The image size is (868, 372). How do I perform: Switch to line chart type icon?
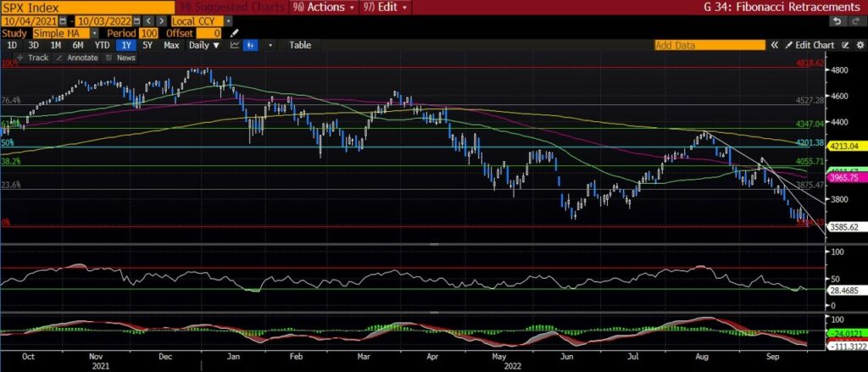click(x=236, y=45)
